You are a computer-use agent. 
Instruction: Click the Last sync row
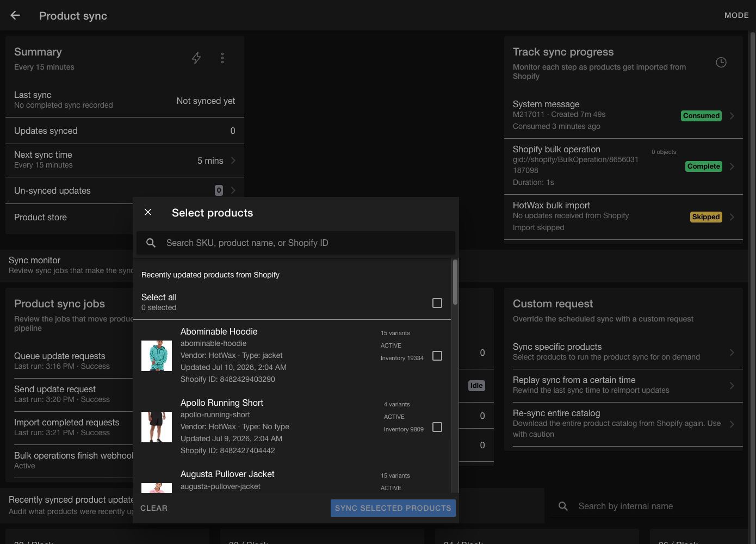125,100
